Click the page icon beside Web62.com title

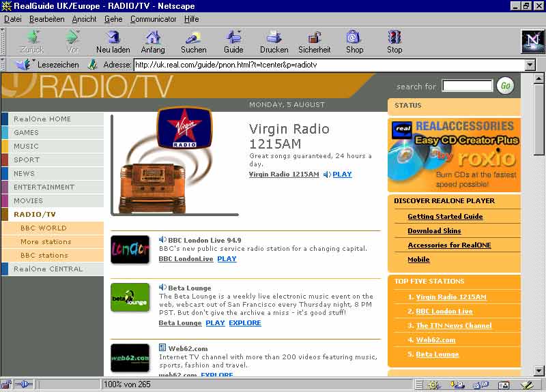pos(162,348)
